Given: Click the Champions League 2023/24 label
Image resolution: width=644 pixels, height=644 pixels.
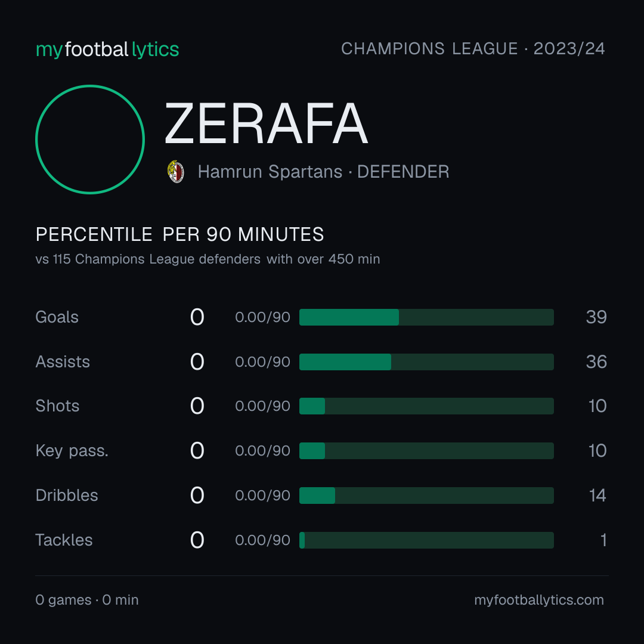Looking at the screenshot, I should [x=473, y=49].
